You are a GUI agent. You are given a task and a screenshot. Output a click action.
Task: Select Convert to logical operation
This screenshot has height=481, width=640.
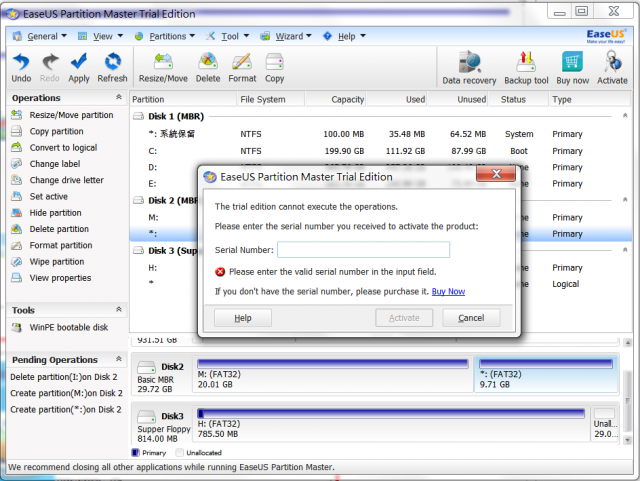click(54, 147)
